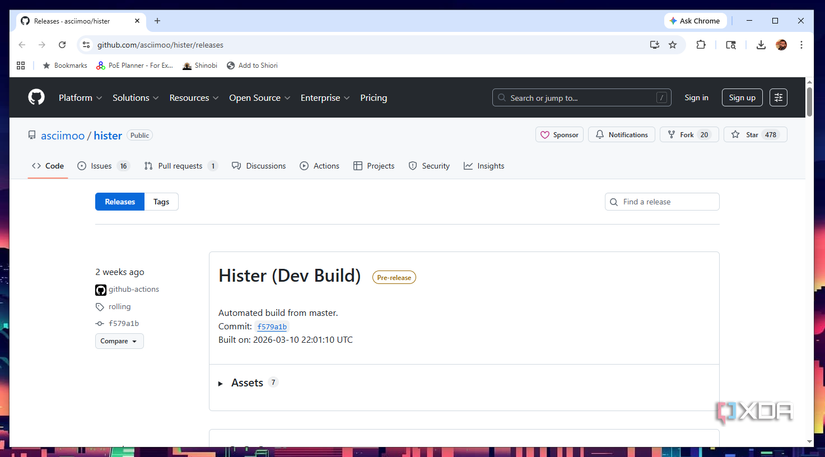The image size is (825, 457).
Task: Click the Pre-release label badge
Action: pos(394,278)
